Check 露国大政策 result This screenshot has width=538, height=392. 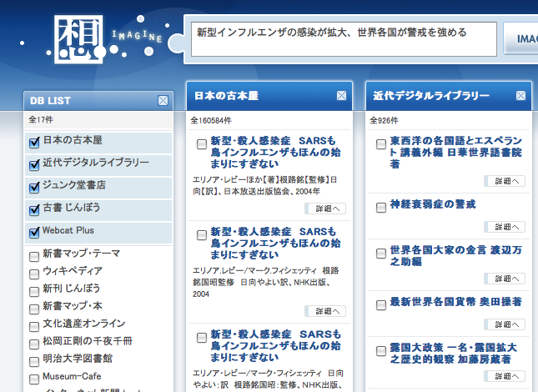click(381, 351)
